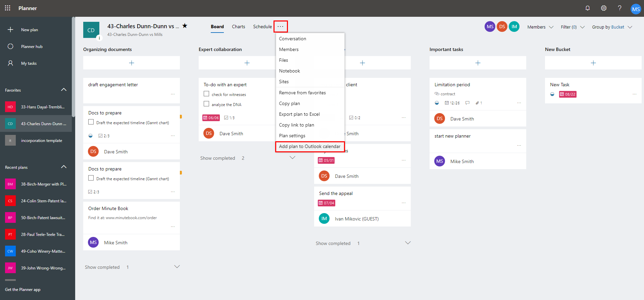Open the ellipsis more menu beside Schedule
Viewport: 644px width, 300px height.
click(x=281, y=27)
